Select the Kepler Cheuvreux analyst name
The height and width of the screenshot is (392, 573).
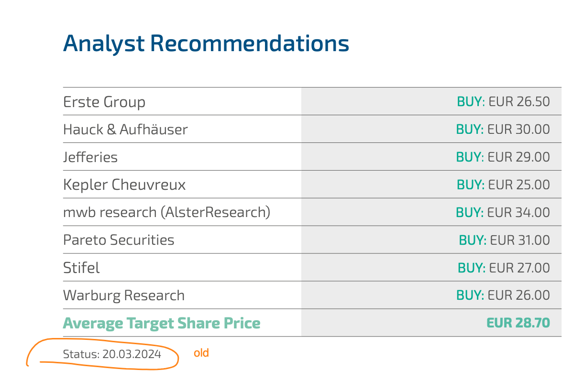pyautogui.click(x=124, y=185)
